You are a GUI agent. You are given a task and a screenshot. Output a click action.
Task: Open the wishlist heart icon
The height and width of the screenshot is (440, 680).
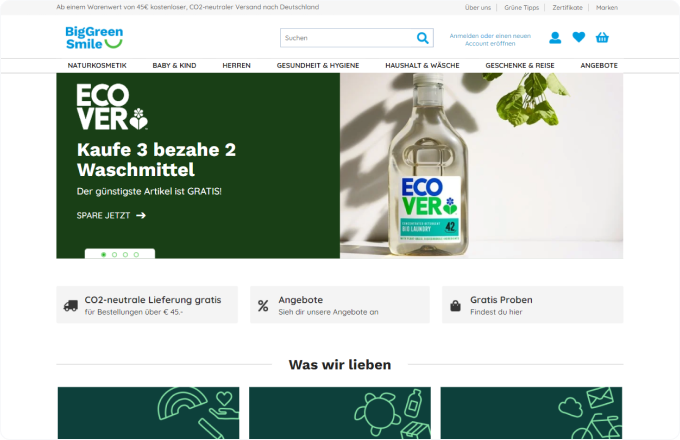point(579,37)
